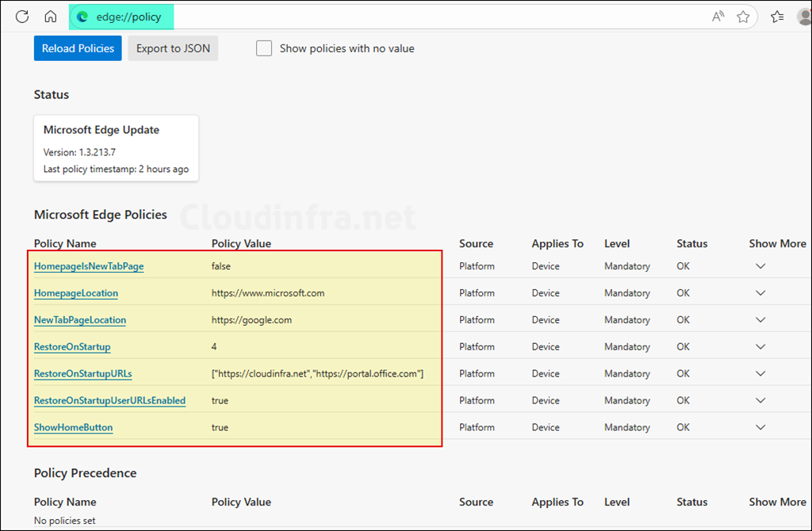Image resolution: width=812 pixels, height=531 pixels.
Task: Export policies to JSON
Action: click(x=172, y=48)
